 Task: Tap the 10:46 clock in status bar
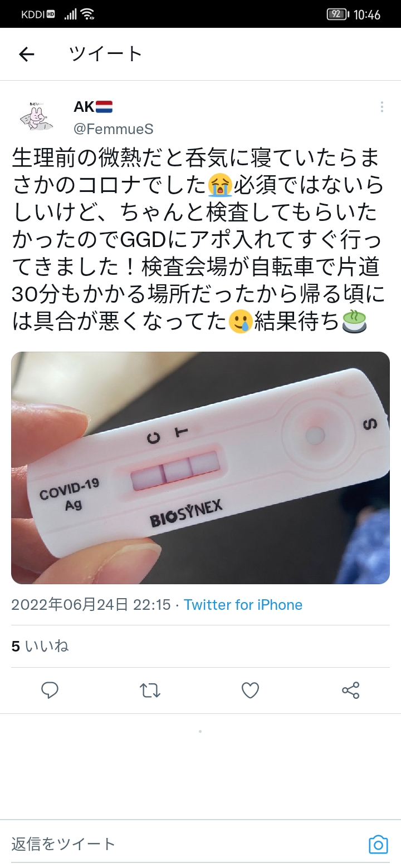pos(367,15)
